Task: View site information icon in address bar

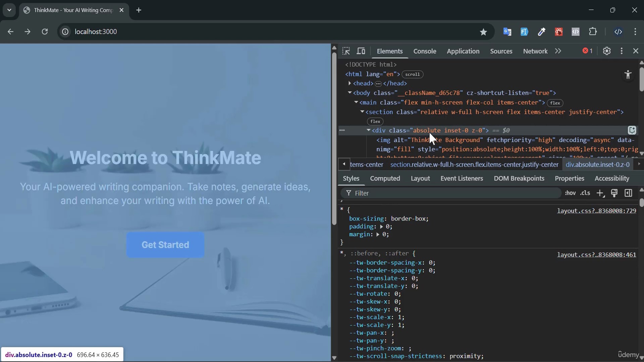Action: [x=65, y=32]
